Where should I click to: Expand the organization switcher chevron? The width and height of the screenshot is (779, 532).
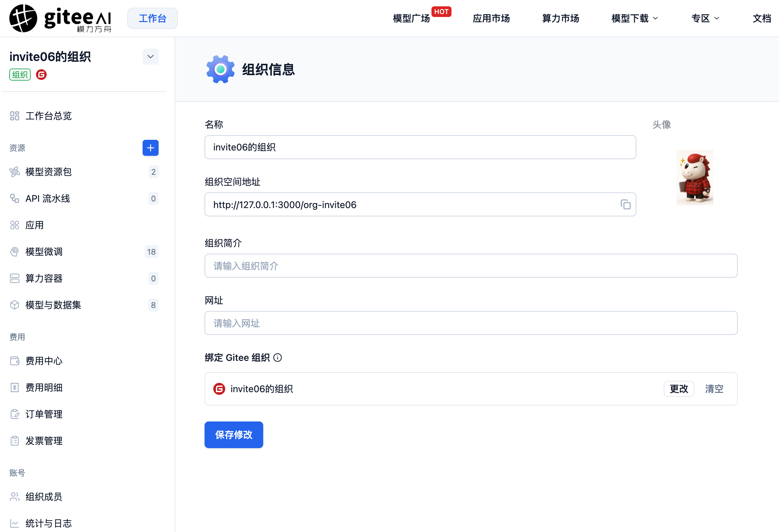pos(151,57)
